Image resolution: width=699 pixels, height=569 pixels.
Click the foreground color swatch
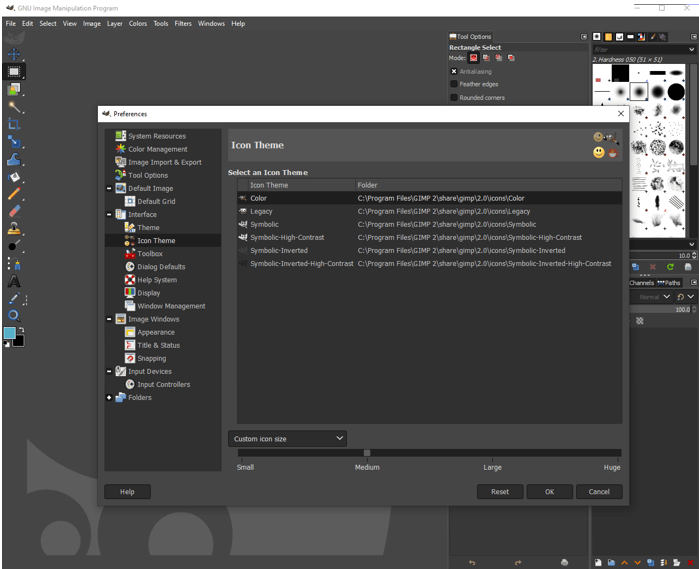coord(9,333)
